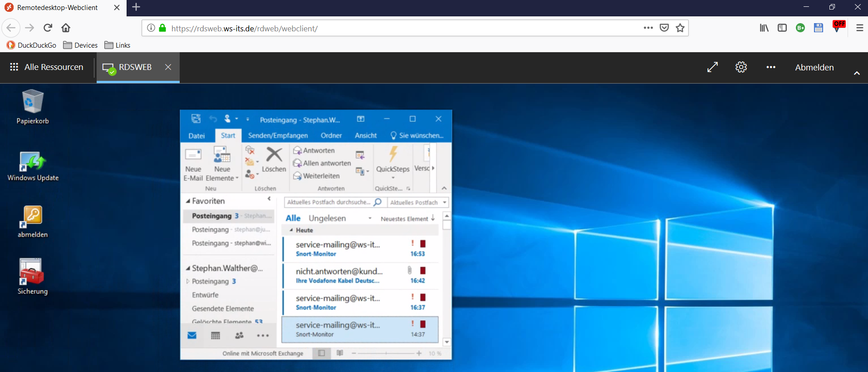Screen dimensions: 868x372
Task: Expand the Posteingang subfolder triangle under Stephan.Walther
Action: coord(188,282)
